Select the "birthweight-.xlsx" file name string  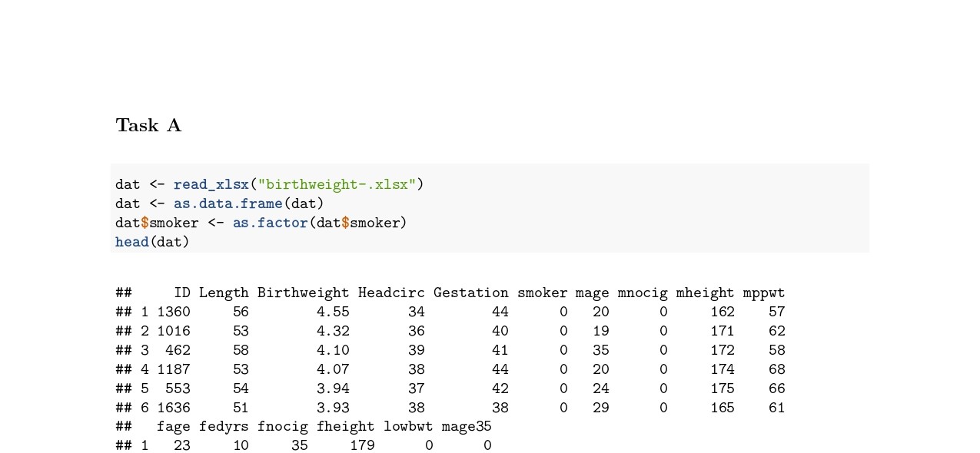(337, 184)
